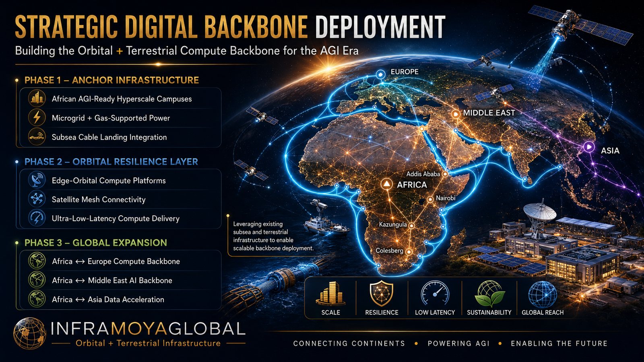644x362 pixels.
Task: Click the 'SUSTAINABILITY' label
Action: click(489, 313)
